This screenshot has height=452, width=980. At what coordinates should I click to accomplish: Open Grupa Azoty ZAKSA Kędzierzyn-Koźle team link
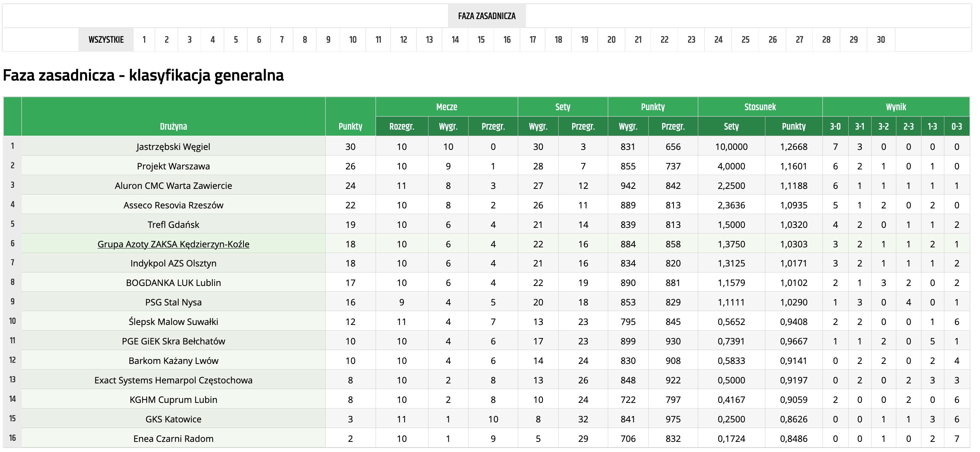coord(173,244)
